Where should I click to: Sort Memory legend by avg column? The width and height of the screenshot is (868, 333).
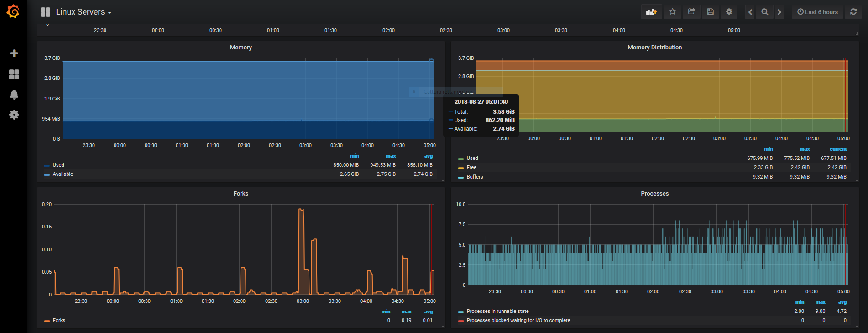429,156
